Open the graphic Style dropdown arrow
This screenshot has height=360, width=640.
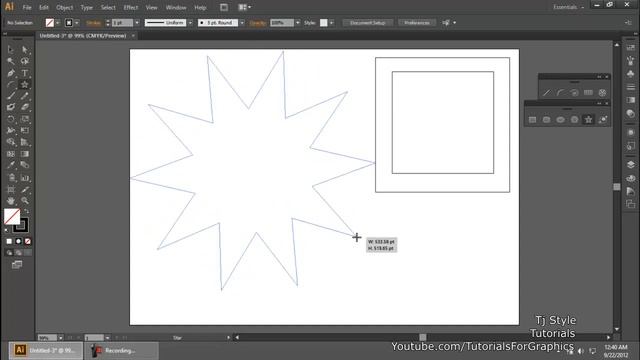(331, 23)
